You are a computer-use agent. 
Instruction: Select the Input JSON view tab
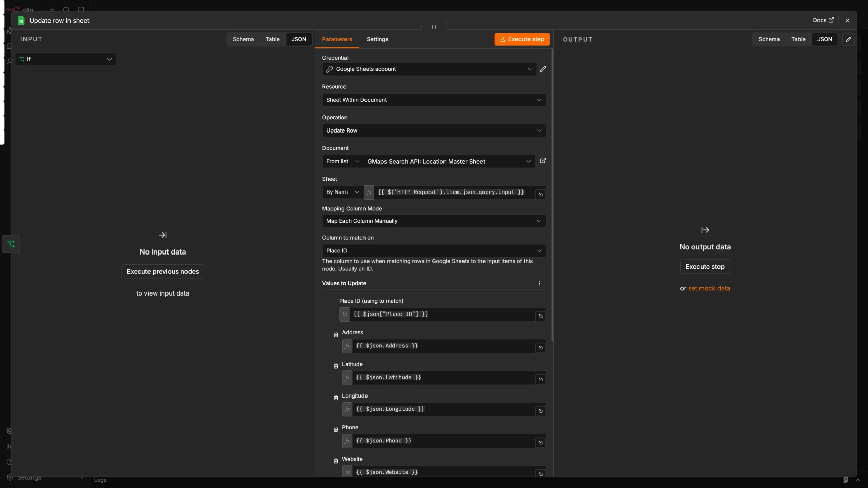point(299,39)
